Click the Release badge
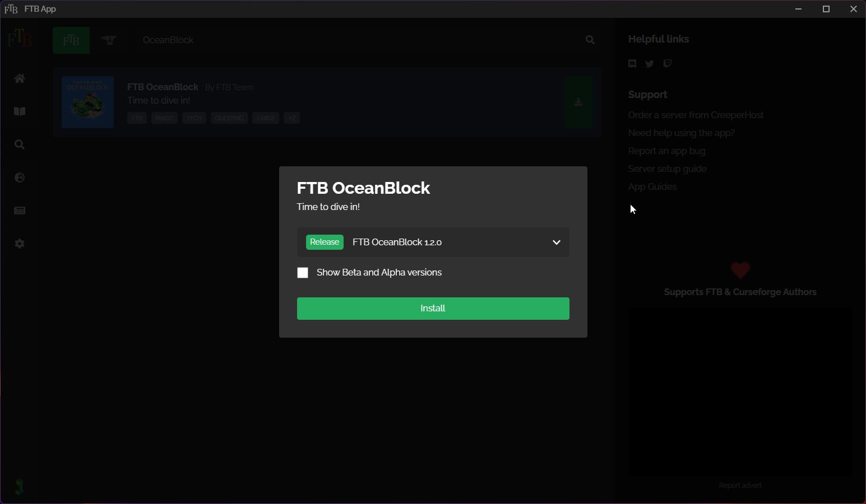Viewport: 866px width, 504px height. (x=325, y=242)
